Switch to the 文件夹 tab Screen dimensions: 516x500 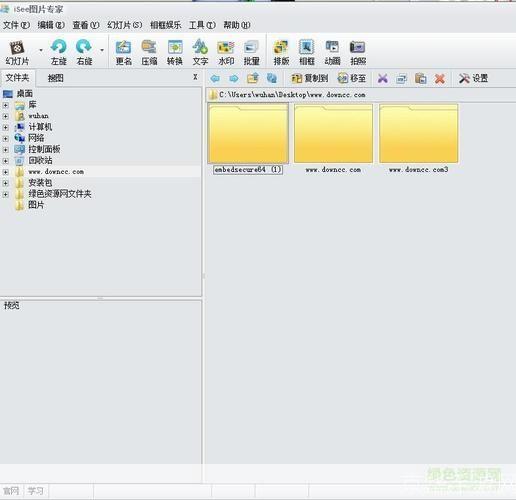pyautogui.click(x=17, y=78)
